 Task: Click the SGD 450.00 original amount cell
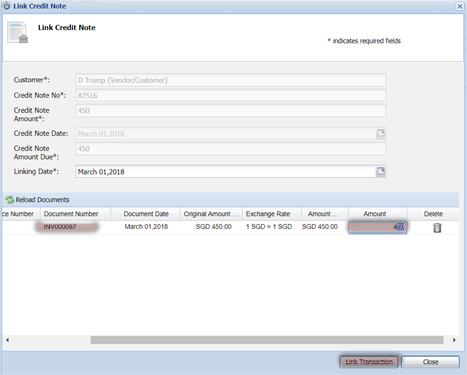point(213,227)
